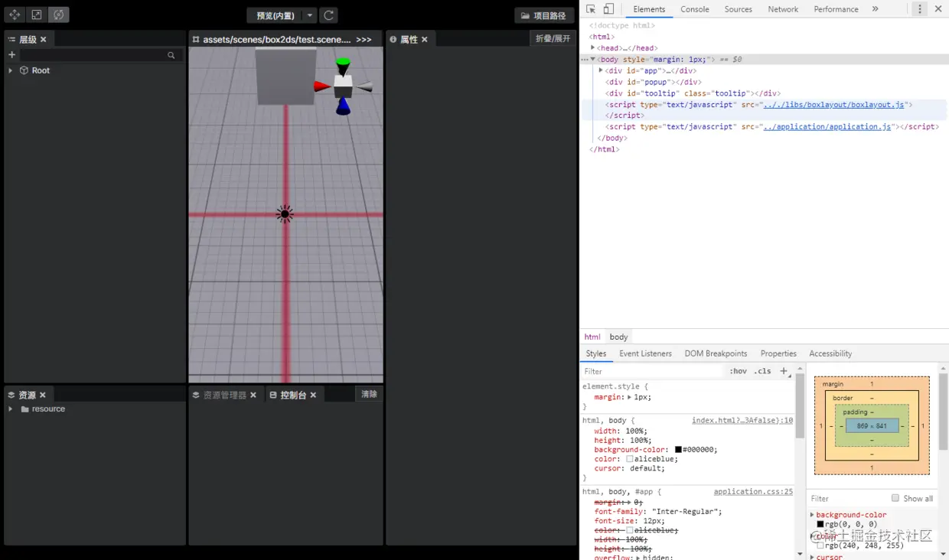Expand computed cursor property
949x560 pixels.
(812, 557)
